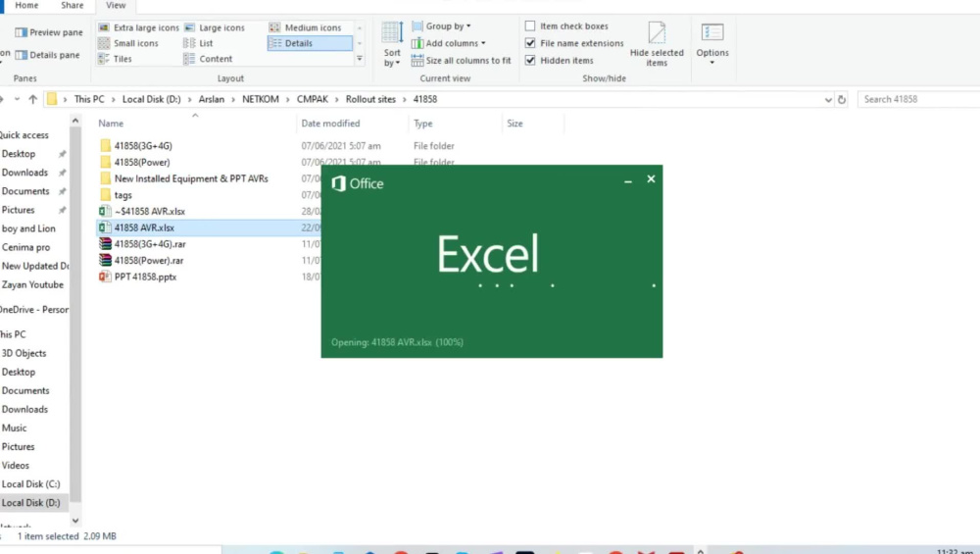Open the tags folder
Image resolution: width=980 pixels, height=554 pixels.
[123, 195]
